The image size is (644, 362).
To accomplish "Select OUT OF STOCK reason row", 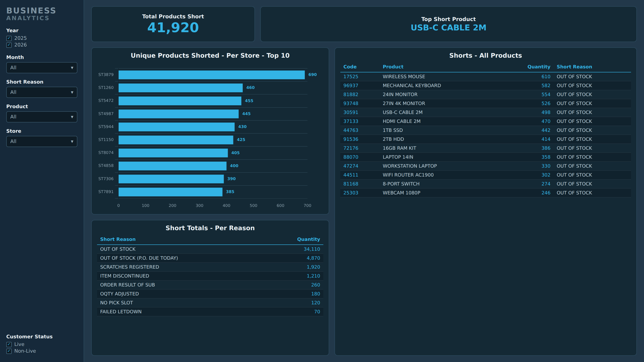I will coord(210,249).
